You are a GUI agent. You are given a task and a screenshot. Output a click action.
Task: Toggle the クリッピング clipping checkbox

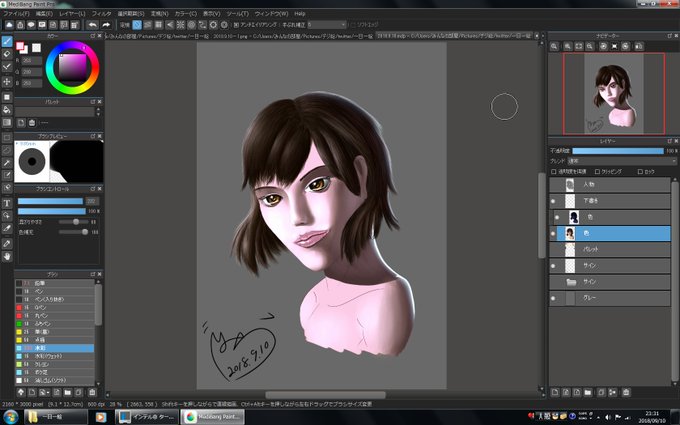[597, 172]
